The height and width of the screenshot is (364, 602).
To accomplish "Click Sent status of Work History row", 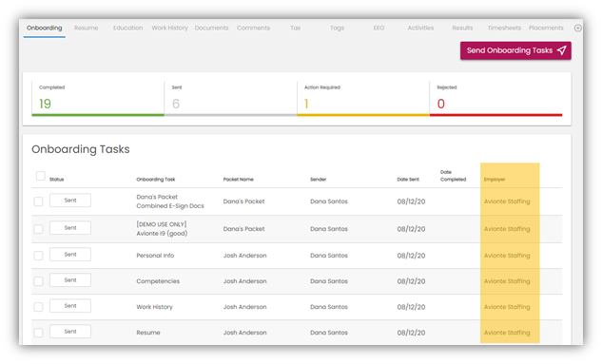I will pos(70,306).
